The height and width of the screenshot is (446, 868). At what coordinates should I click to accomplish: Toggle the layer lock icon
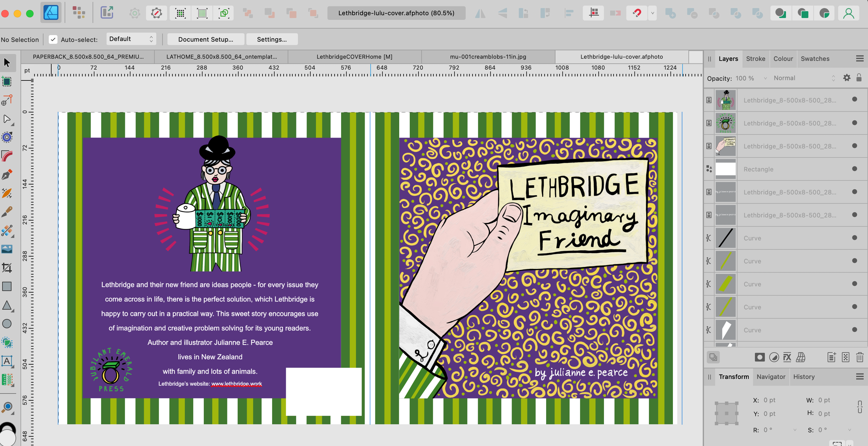(x=859, y=78)
